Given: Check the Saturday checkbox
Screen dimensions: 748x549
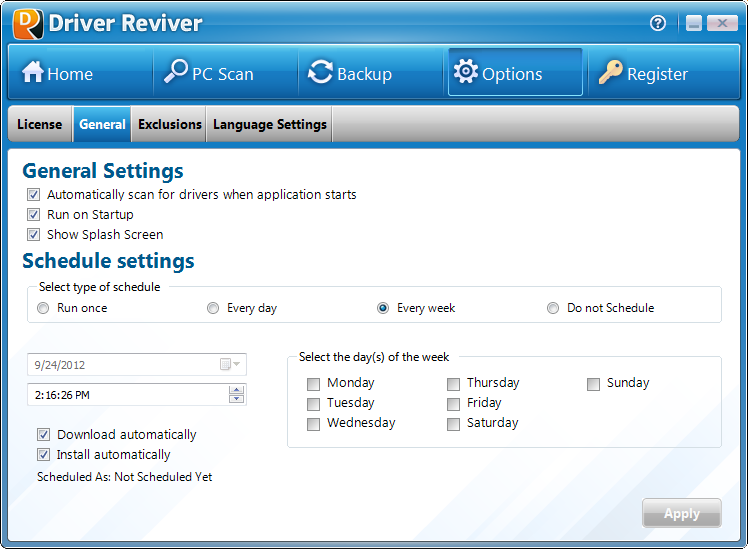Looking at the screenshot, I should click(453, 424).
